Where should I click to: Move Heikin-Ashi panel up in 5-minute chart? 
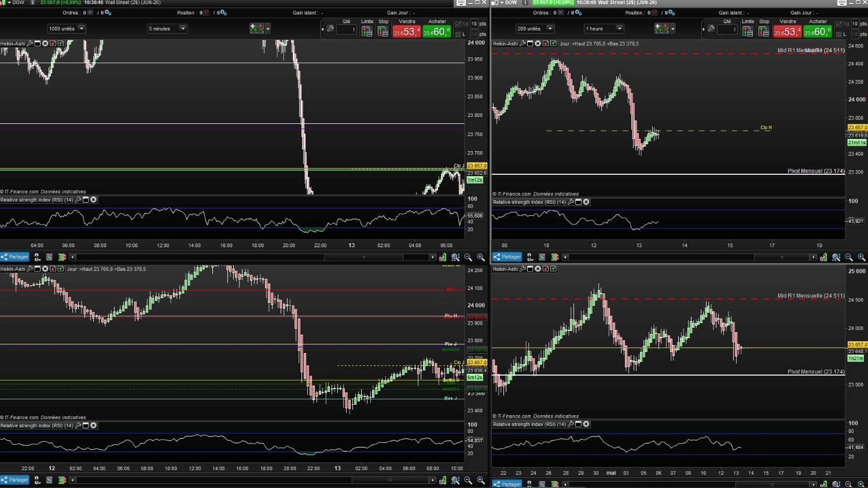(60, 43)
